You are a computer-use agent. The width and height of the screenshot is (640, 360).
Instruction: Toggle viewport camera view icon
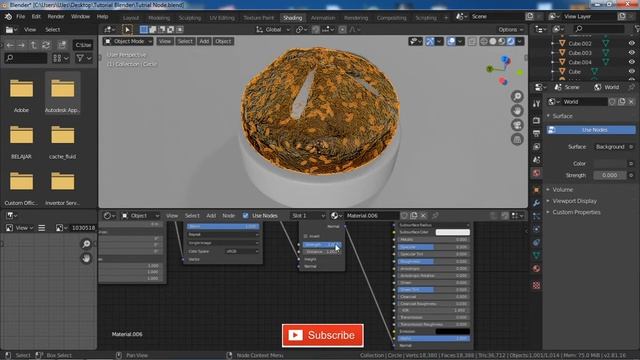pos(517,125)
